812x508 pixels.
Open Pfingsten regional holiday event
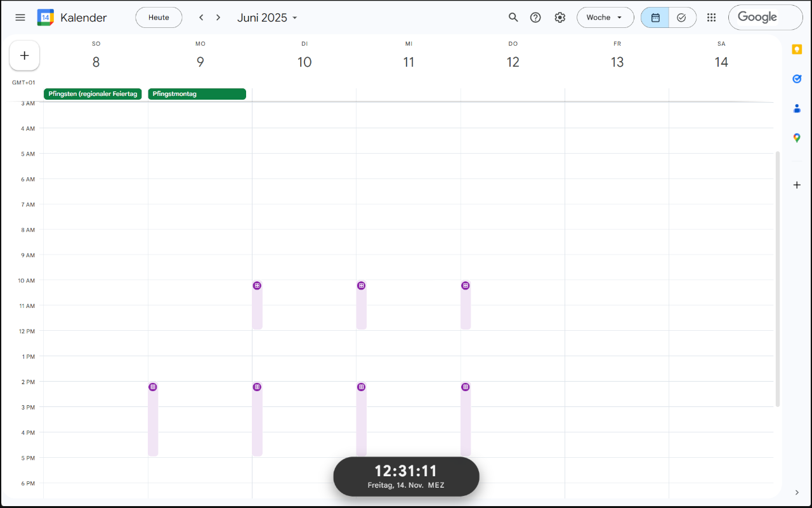pos(93,94)
